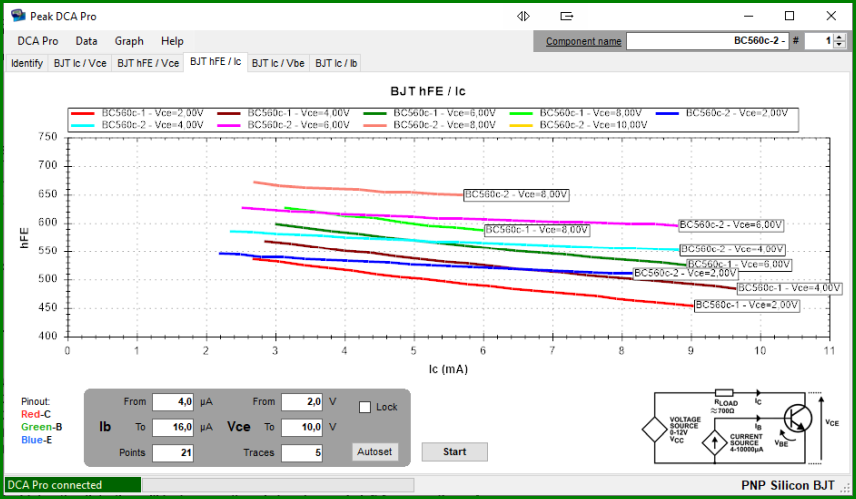Click the current source symbol in diagram

(714, 443)
